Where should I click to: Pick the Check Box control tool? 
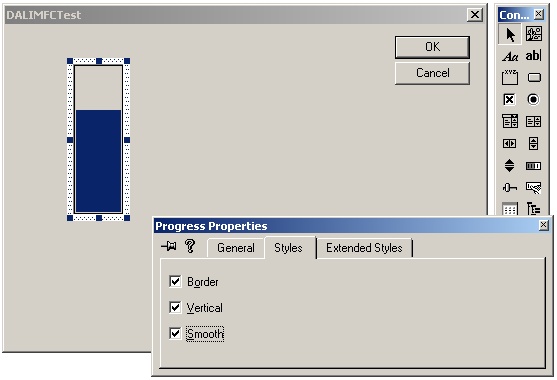click(x=509, y=99)
